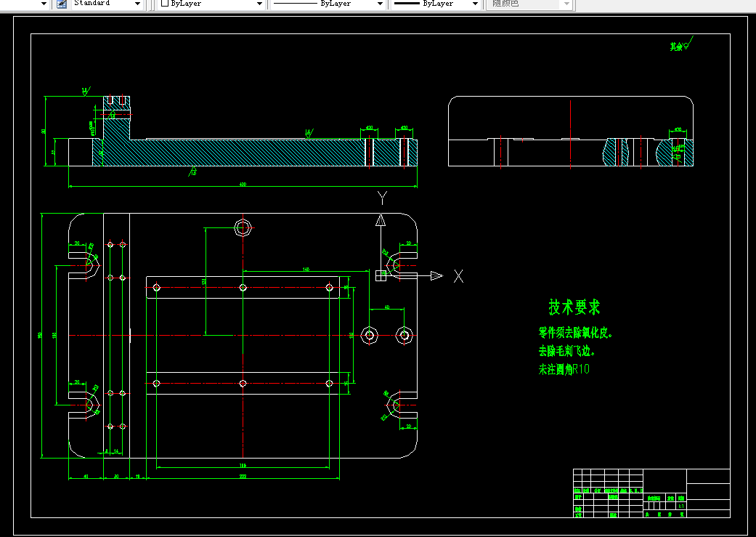Click the UCS X axis label
The width and height of the screenshot is (756, 537).
458,276
